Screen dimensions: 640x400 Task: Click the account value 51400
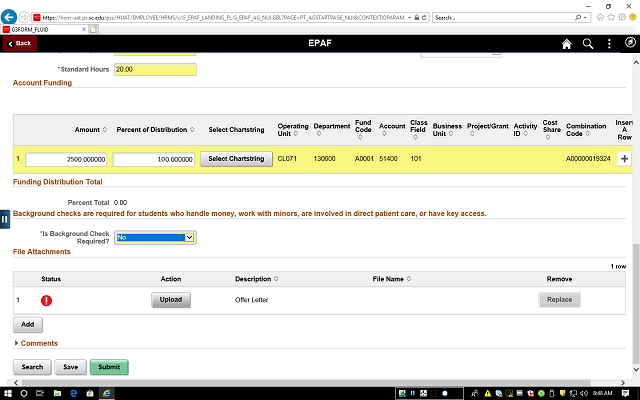click(x=388, y=159)
